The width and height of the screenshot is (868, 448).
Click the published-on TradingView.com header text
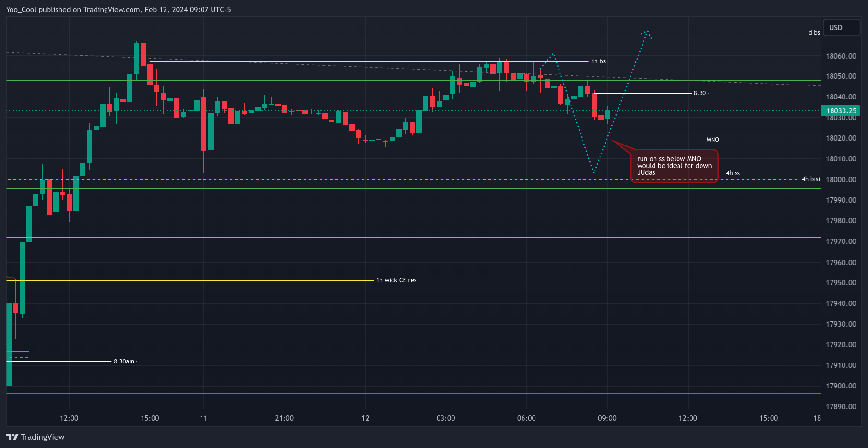click(x=119, y=10)
